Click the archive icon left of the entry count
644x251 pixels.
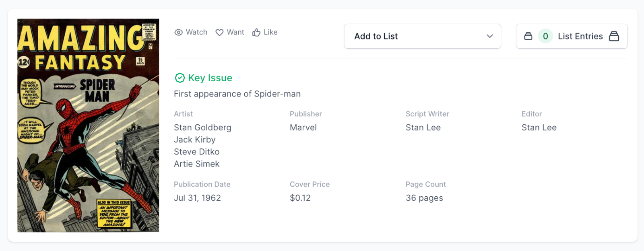528,36
